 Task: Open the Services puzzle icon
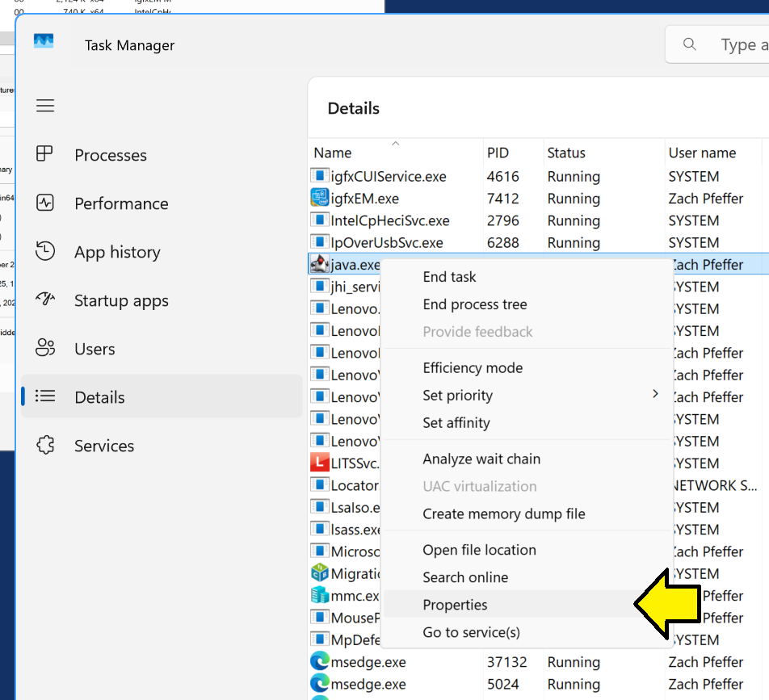(x=45, y=446)
